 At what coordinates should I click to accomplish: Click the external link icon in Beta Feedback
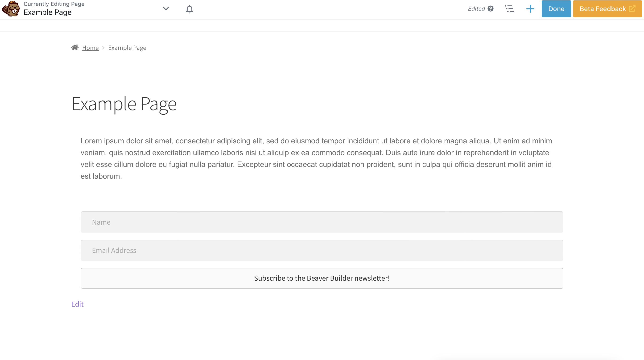tap(632, 9)
